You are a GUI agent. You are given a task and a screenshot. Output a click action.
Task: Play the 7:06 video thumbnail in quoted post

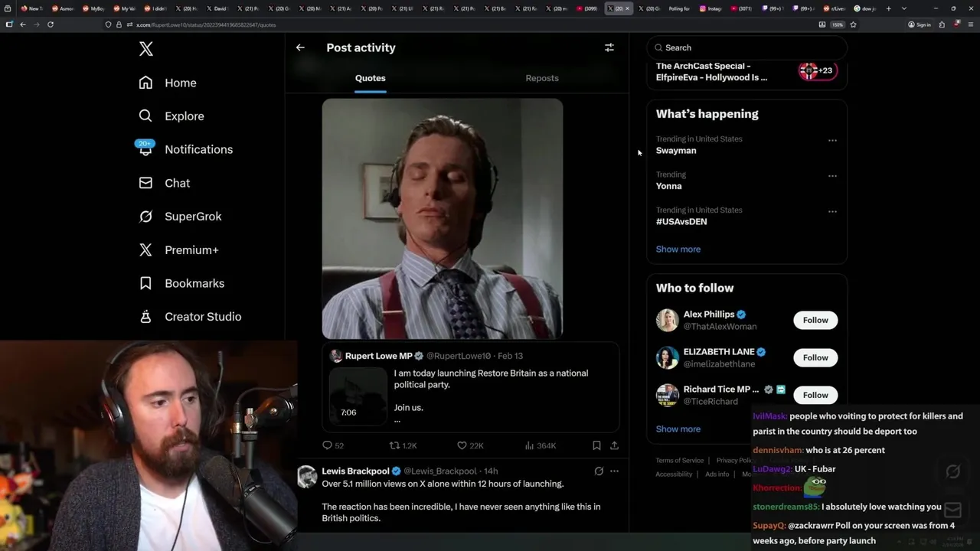point(358,396)
